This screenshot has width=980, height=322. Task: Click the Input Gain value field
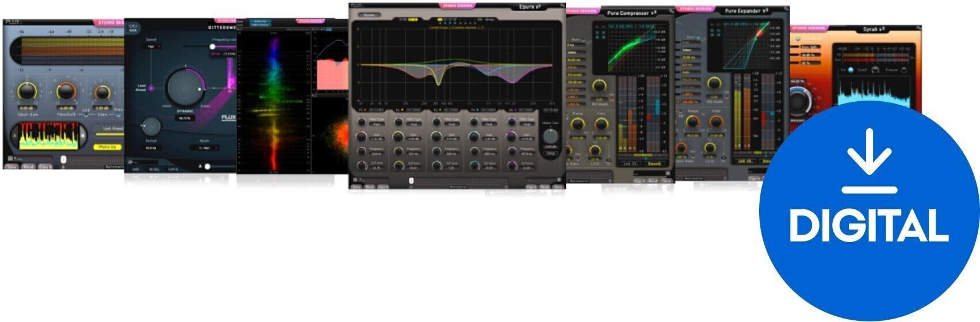click(26, 108)
